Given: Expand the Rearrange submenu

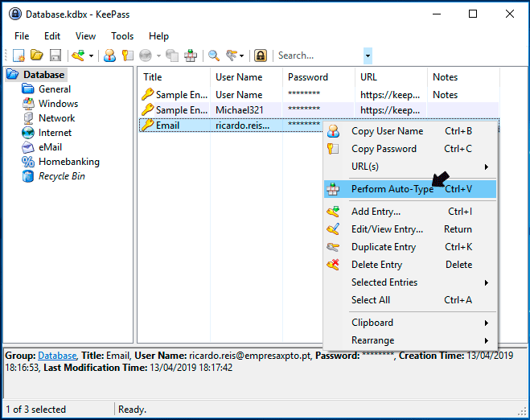Looking at the screenshot, I should click(x=410, y=340).
